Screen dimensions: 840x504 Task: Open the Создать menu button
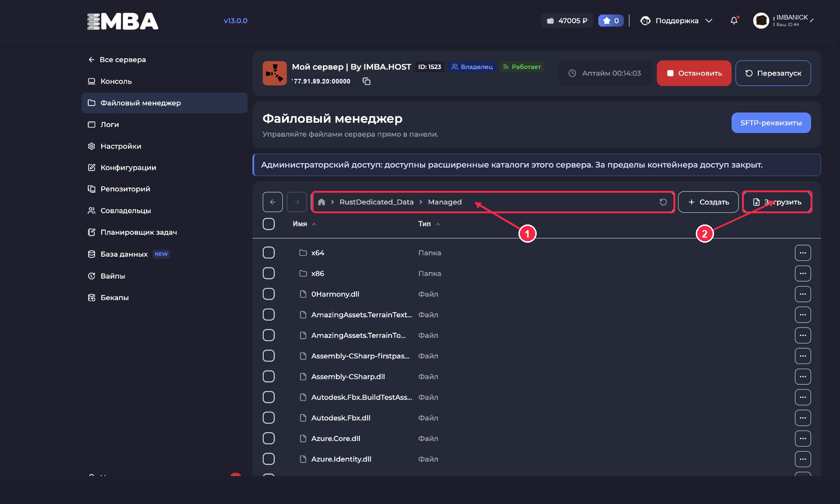[708, 202]
